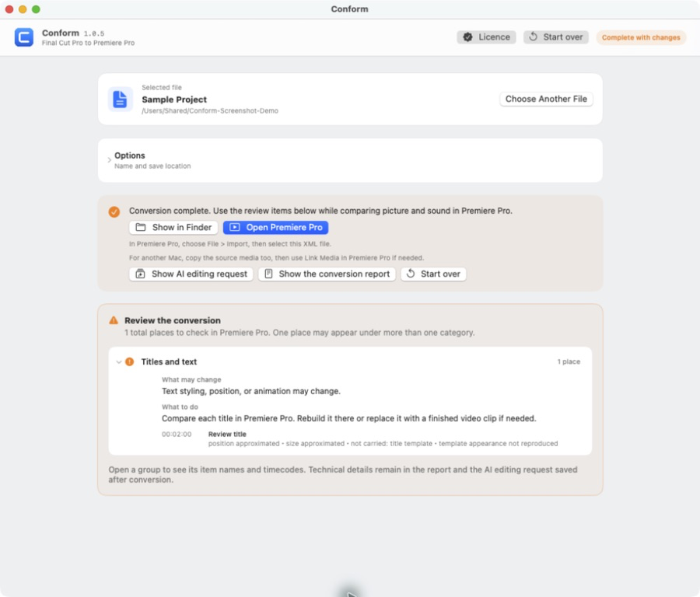The height and width of the screenshot is (597, 700).
Task: Click Start over below the import instructions
Action: pos(433,274)
